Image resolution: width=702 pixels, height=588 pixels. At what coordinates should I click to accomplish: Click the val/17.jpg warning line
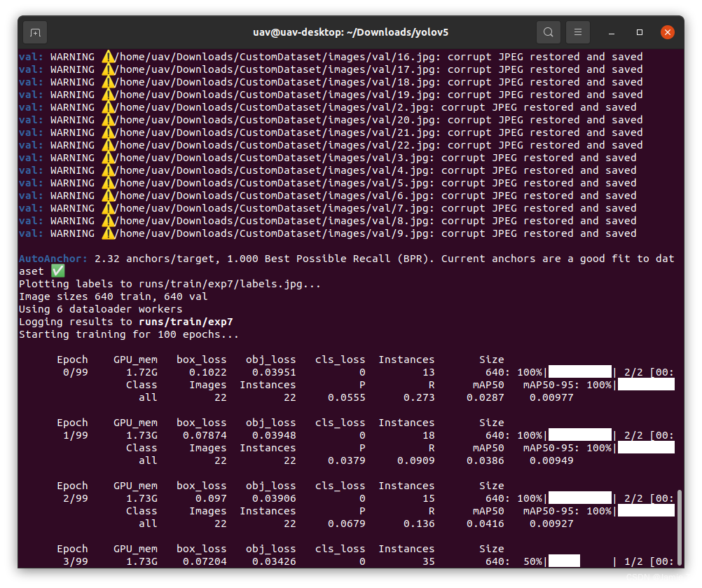331,69
